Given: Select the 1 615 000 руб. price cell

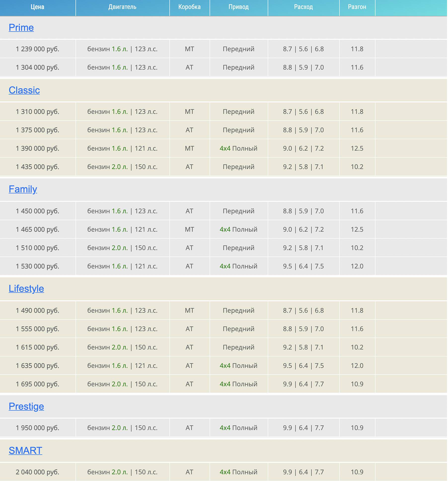Looking at the screenshot, I should click(37, 347).
